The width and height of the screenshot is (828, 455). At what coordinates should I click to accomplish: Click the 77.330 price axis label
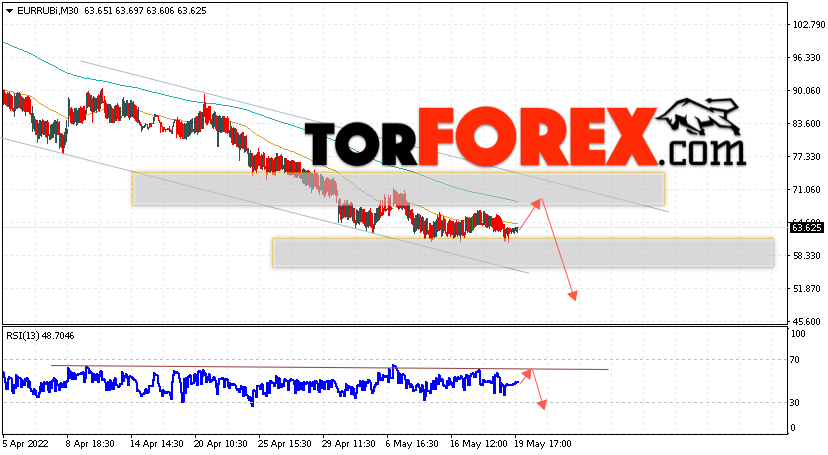(806, 157)
